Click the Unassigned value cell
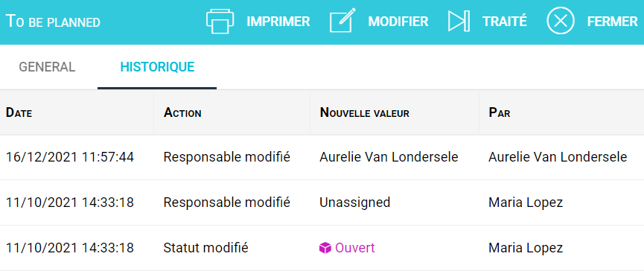The image size is (644, 271). coord(355,203)
